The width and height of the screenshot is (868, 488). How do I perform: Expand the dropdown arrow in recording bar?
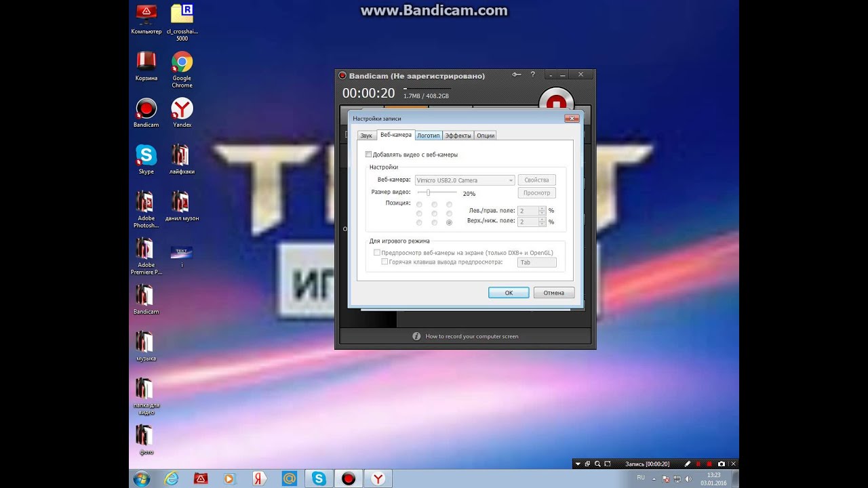[578, 464]
